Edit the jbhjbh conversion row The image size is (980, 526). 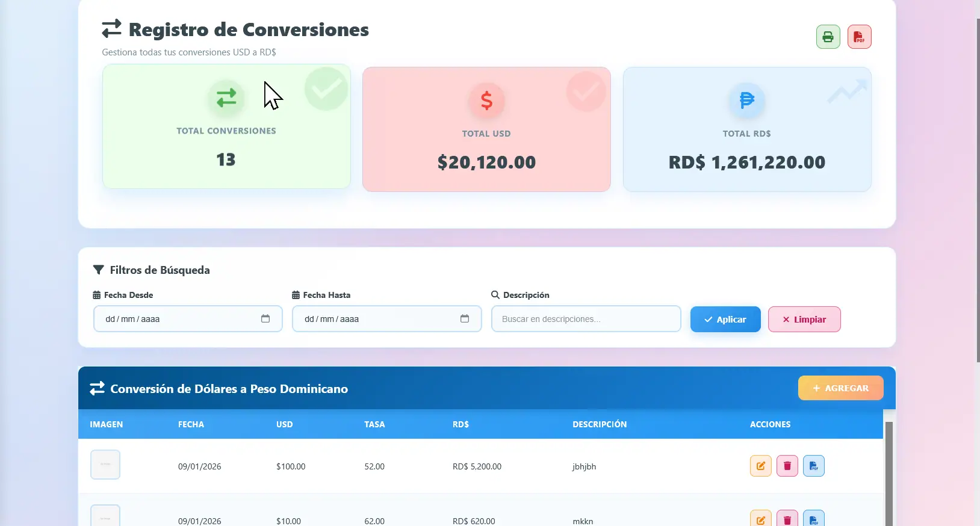click(x=760, y=466)
